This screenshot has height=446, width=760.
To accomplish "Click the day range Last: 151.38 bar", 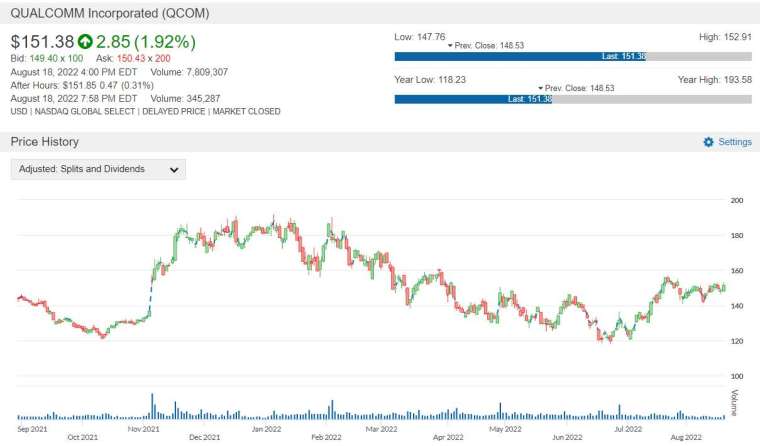I will [x=521, y=56].
